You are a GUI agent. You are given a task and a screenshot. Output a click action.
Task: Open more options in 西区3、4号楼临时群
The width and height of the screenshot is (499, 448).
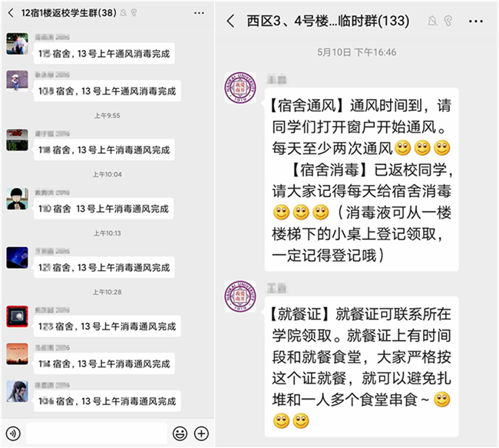(x=476, y=21)
